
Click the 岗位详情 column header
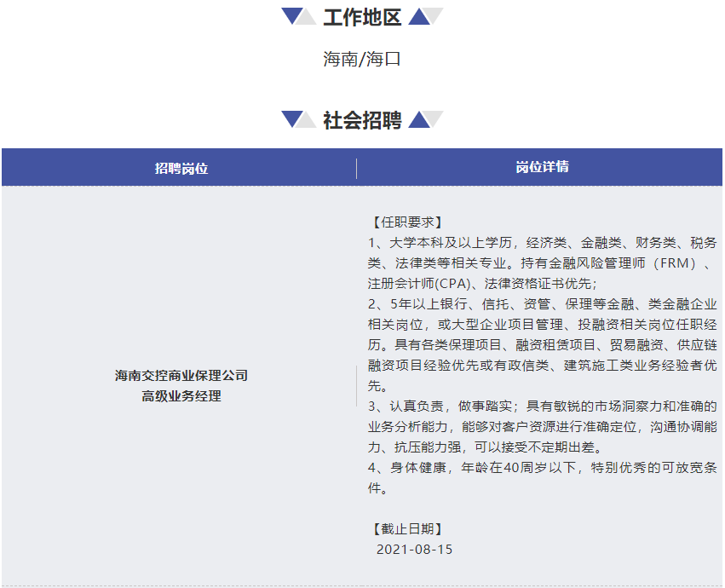tap(542, 166)
